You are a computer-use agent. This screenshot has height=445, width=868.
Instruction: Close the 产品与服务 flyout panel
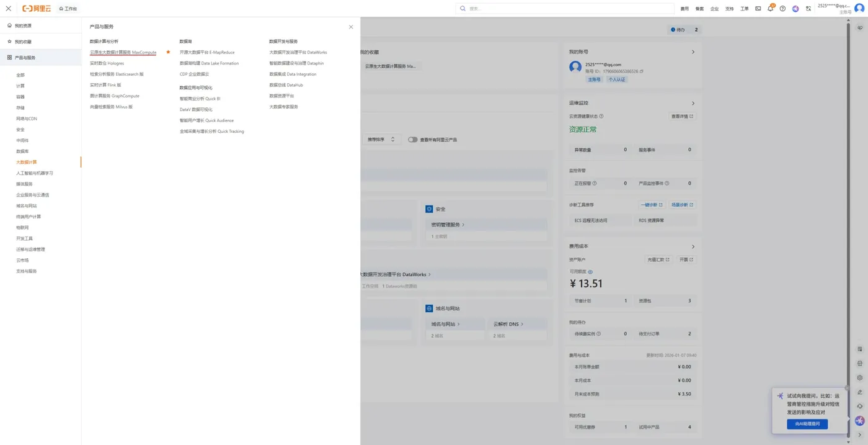(x=351, y=27)
